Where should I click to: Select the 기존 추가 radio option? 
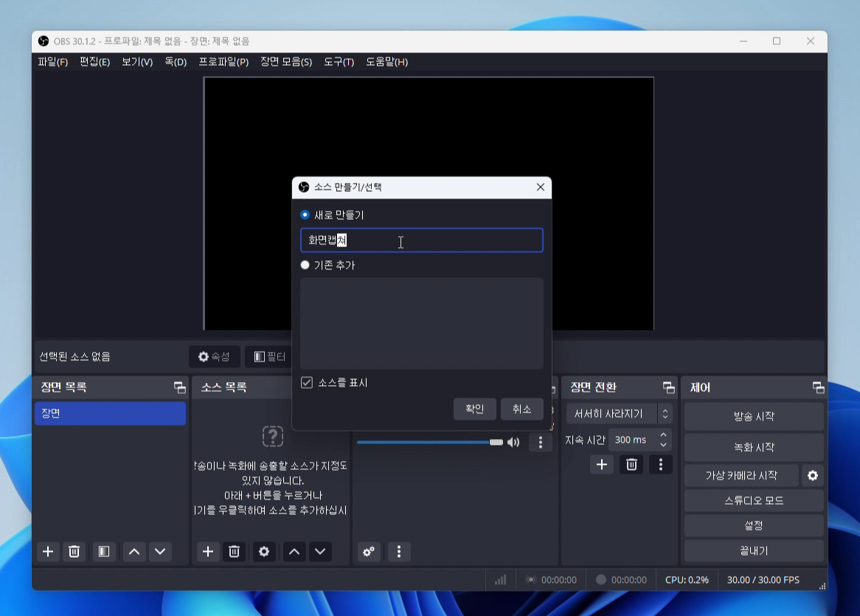coord(305,265)
